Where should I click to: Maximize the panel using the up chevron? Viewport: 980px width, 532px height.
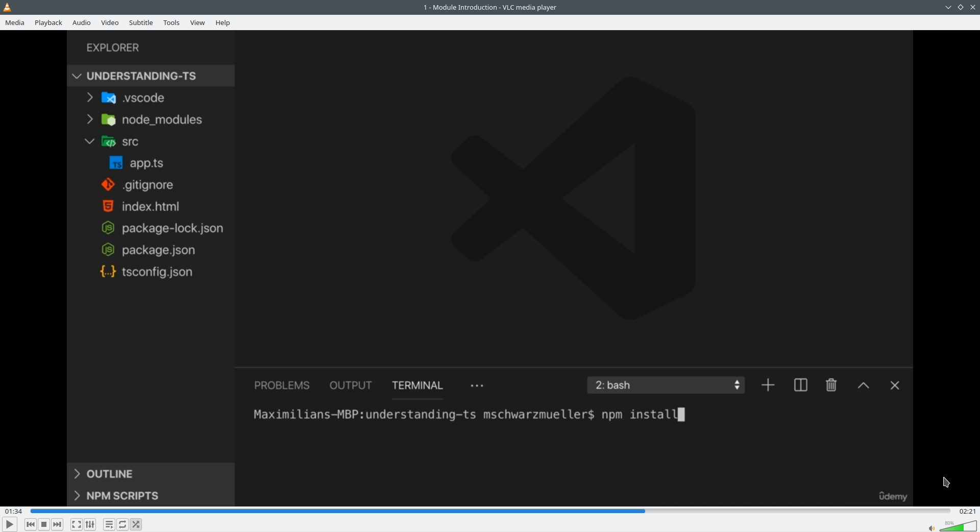point(864,386)
